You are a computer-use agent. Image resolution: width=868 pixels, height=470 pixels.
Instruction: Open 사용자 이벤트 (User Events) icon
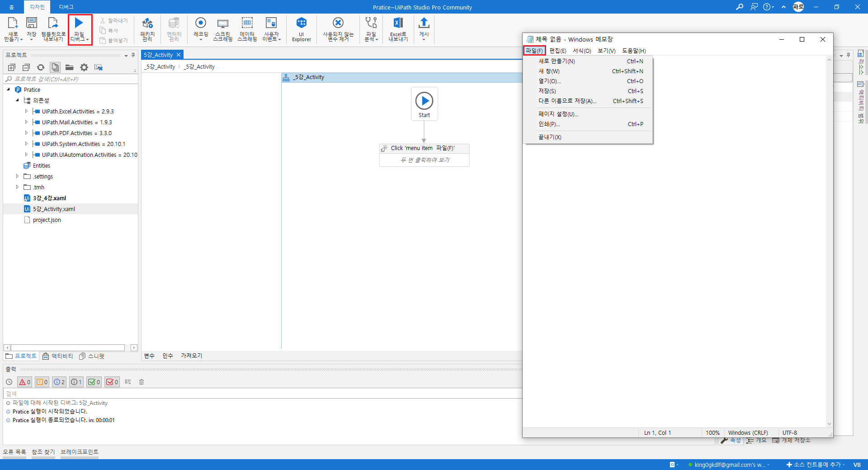tap(271, 23)
